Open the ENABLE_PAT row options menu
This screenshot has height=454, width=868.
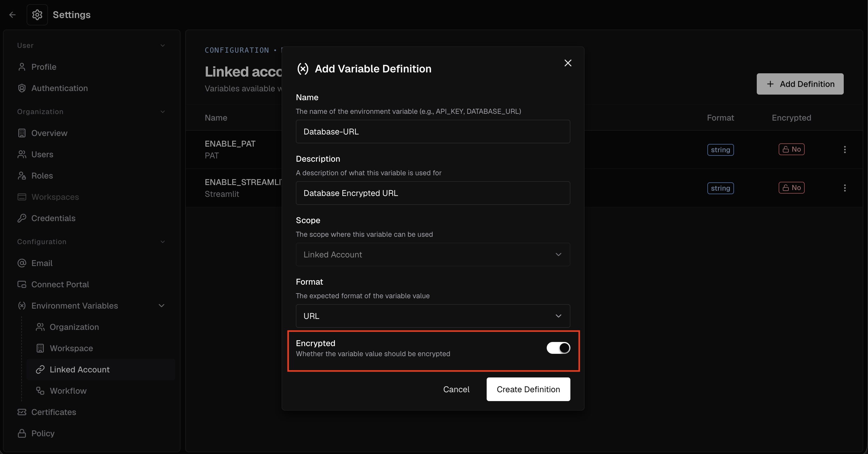pos(845,150)
